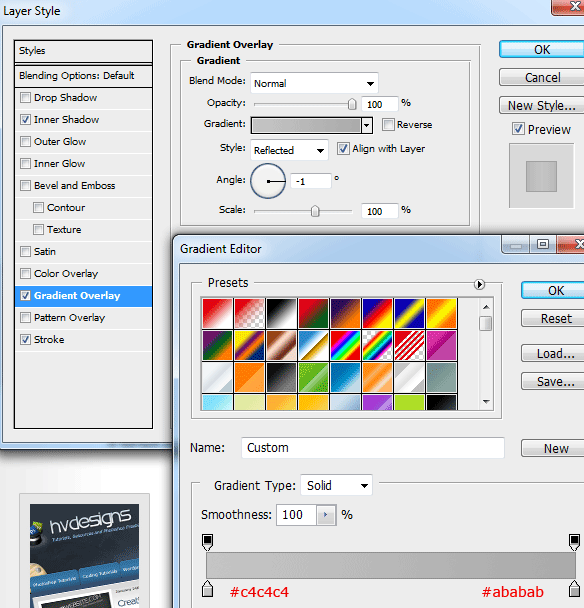Viewport: 584px width, 608px height.
Task: Check the Reverse gradient option
Action: [388, 124]
